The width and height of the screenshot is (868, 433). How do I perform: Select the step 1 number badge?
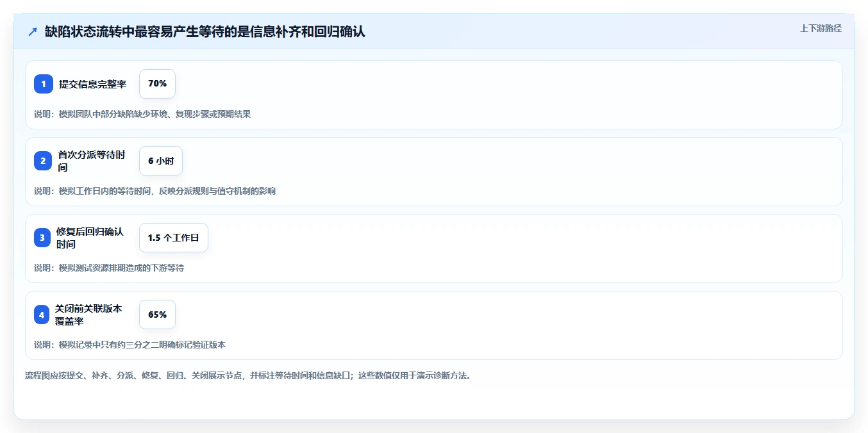point(44,84)
